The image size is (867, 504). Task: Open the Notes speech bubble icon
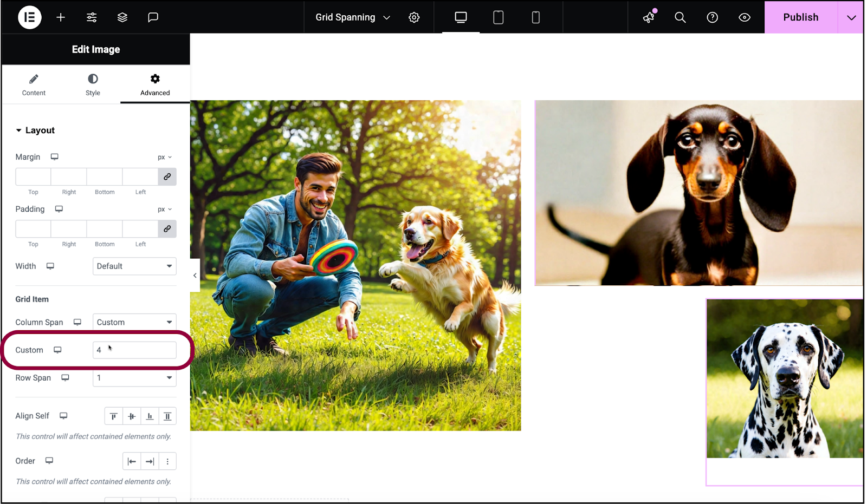click(153, 17)
